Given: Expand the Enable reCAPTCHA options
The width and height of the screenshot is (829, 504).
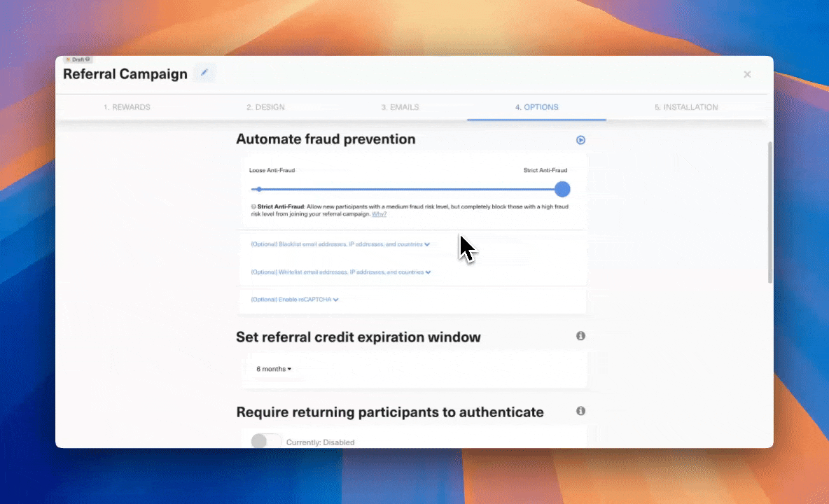Looking at the screenshot, I should (x=293, y=299).
